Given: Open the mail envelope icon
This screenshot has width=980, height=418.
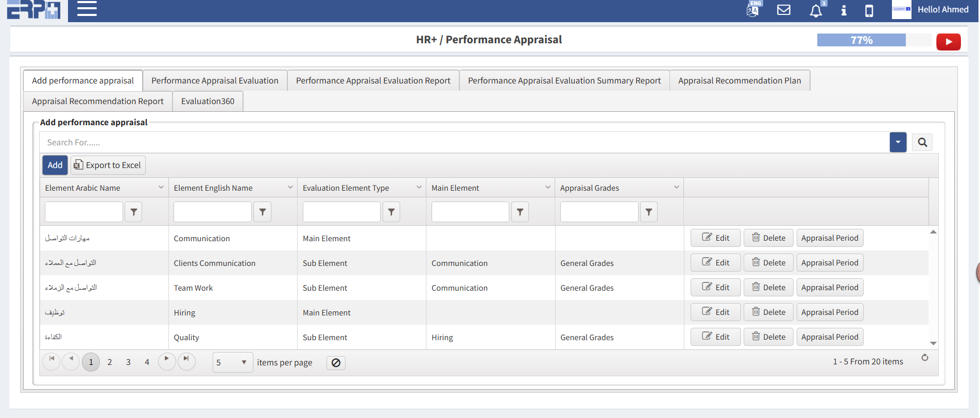Looking at the screenshot, I should (x=783, y=10).
